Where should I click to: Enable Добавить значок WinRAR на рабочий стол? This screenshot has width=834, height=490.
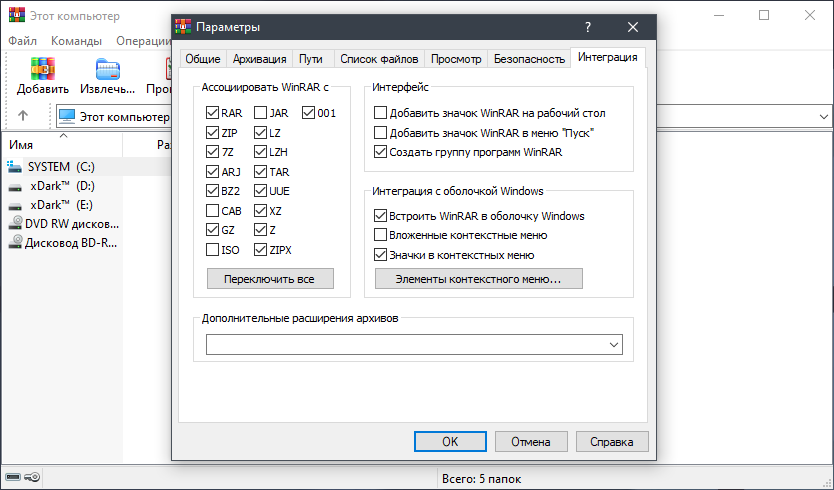[x=380, y=113]
